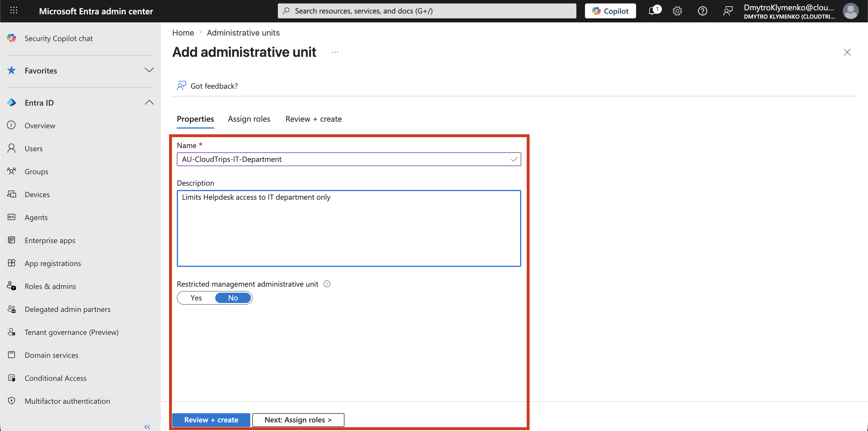Open the app launcher waffle menu
The height and width of the screenshot is (431, 868).
point(14,11)
